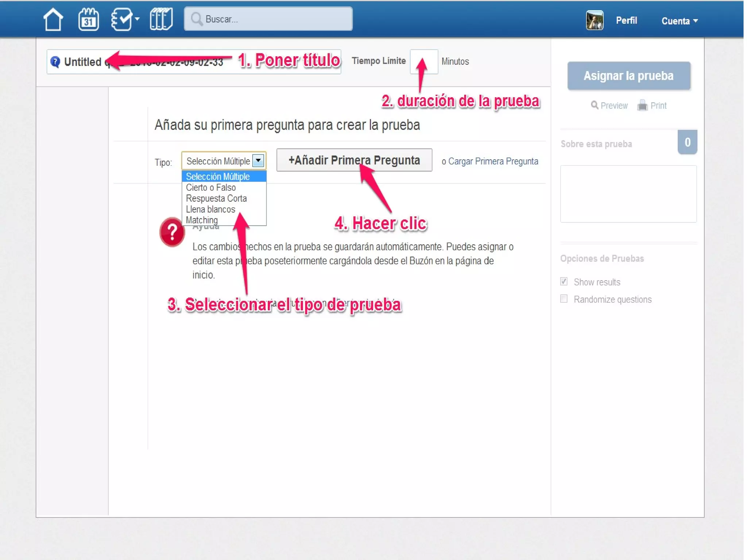
Task: Choose Respuesta Corta from the list
Action: (216, 198)
